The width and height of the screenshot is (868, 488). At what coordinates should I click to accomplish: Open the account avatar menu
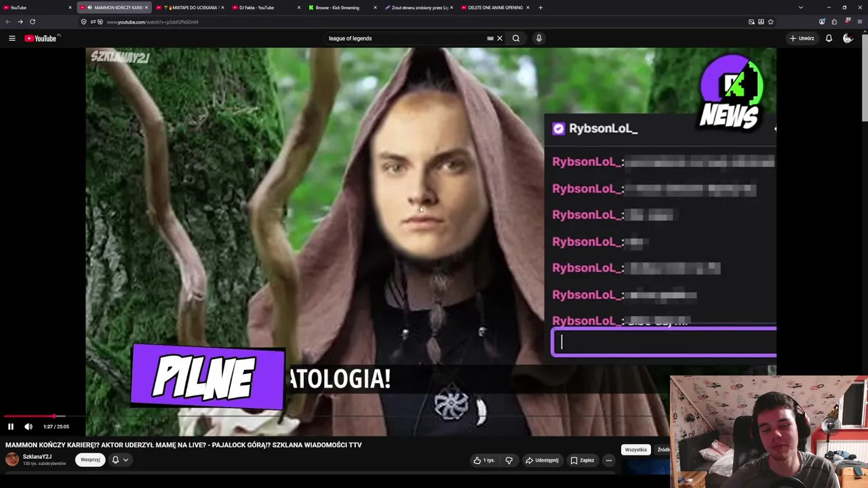[x=848, y=39]
